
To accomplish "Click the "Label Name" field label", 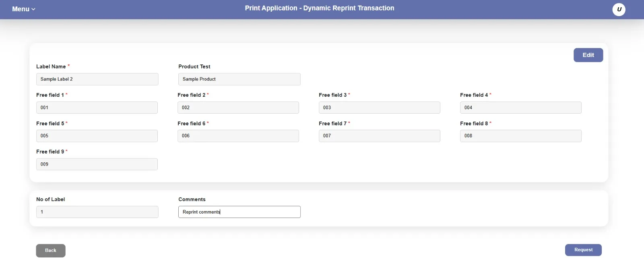I will (x=51, y=66).
